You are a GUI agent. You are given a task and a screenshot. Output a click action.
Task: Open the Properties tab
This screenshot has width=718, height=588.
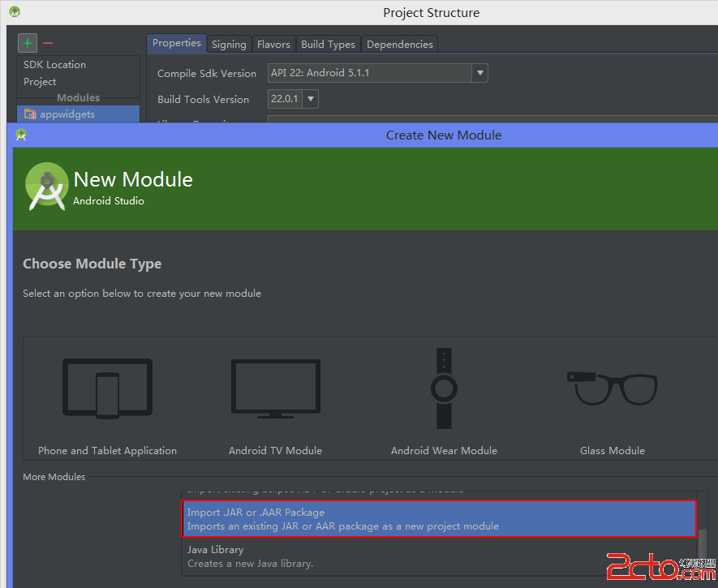177,44
